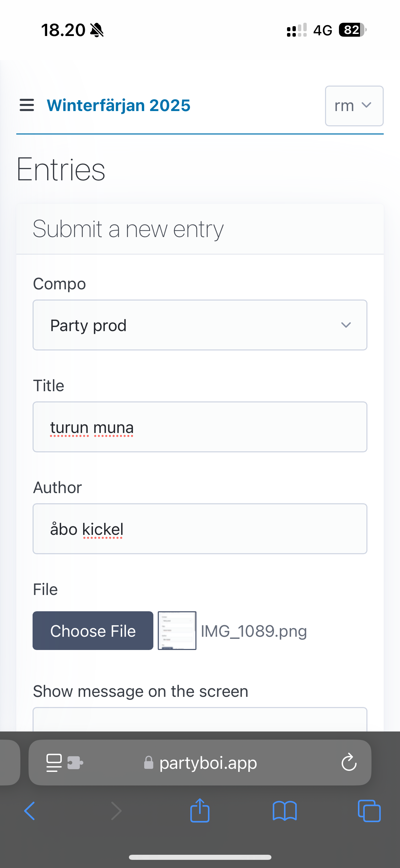This screenshot has width=400, height=868.
Task: Tap the Show message on the screen field
Action: pyautogui.click(x=200, y=719)
